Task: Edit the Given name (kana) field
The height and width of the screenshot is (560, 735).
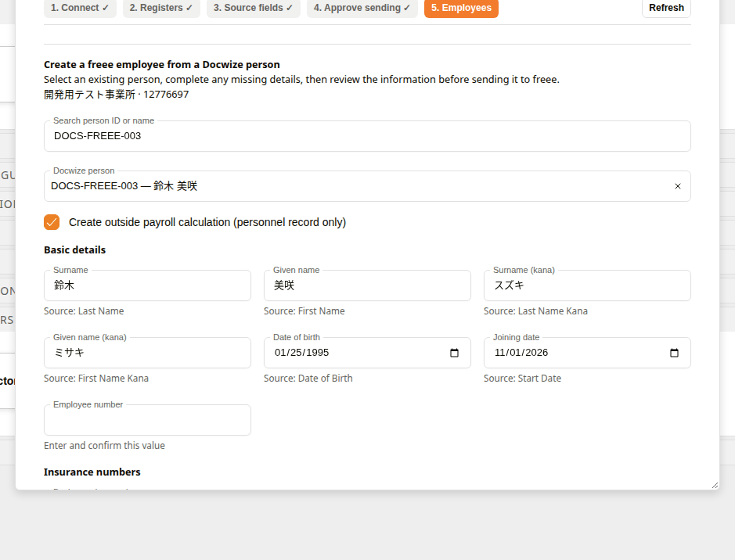Action: 147,353
